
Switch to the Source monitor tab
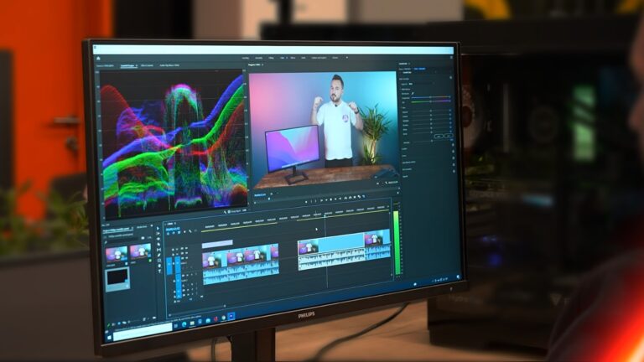[x=105, y=65]
